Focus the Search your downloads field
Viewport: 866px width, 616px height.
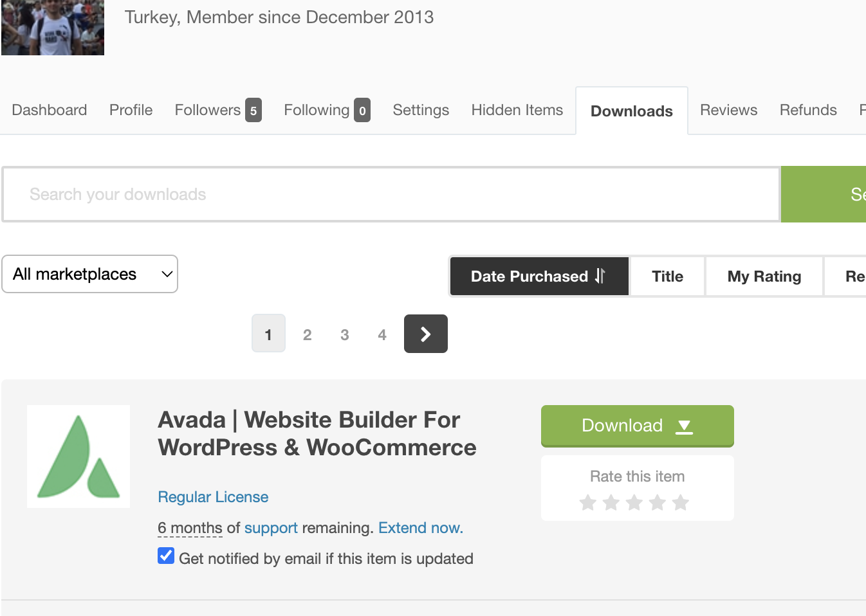(x=391, y=194)
